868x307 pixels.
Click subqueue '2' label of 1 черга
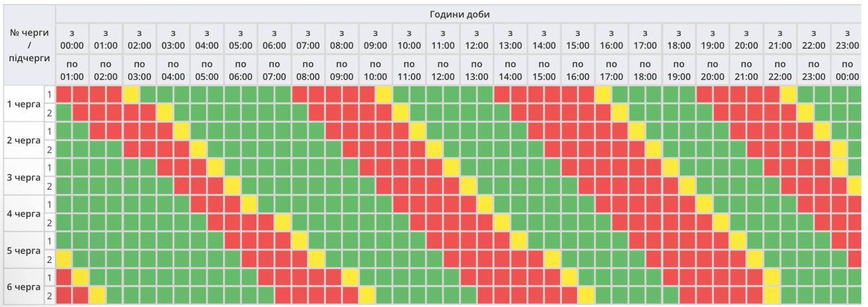(49, 113)
